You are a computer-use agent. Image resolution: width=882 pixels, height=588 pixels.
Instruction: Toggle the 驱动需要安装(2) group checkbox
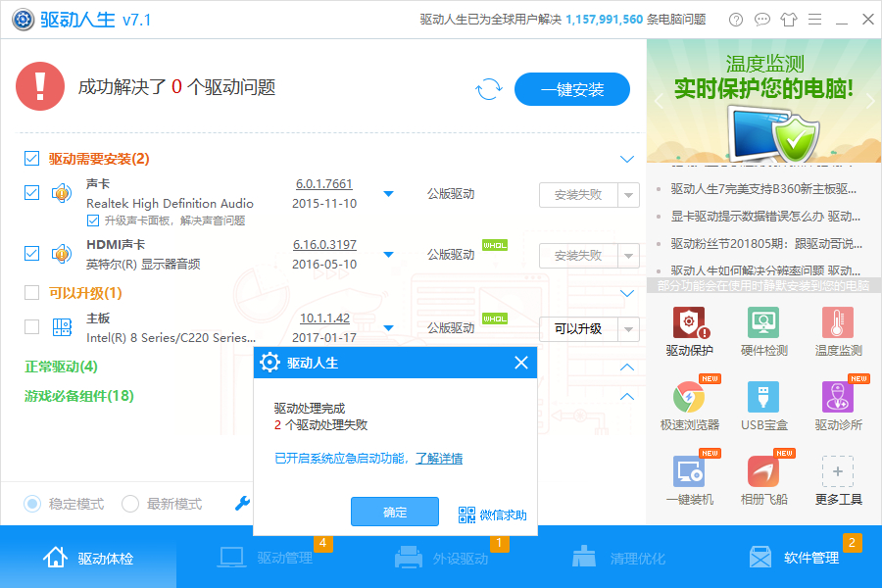click(31, 159)
